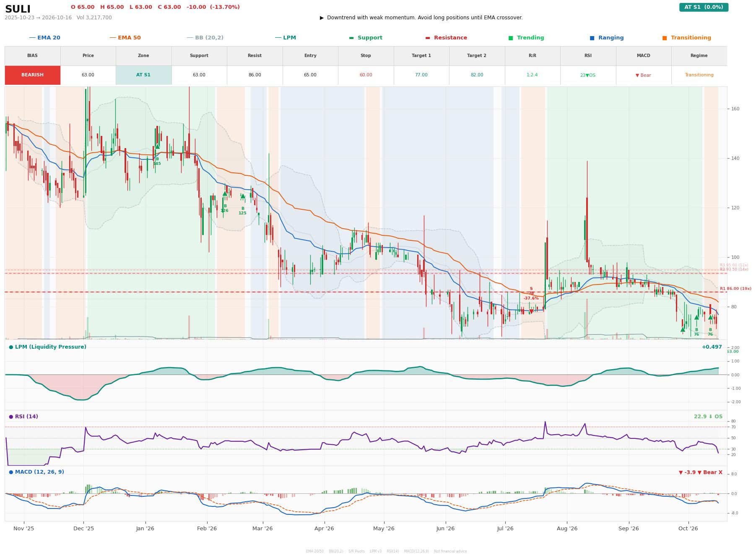This screenshot has height=558, width=756.
Task: Click the blue Ranging legend square
Action: (592, 38)
